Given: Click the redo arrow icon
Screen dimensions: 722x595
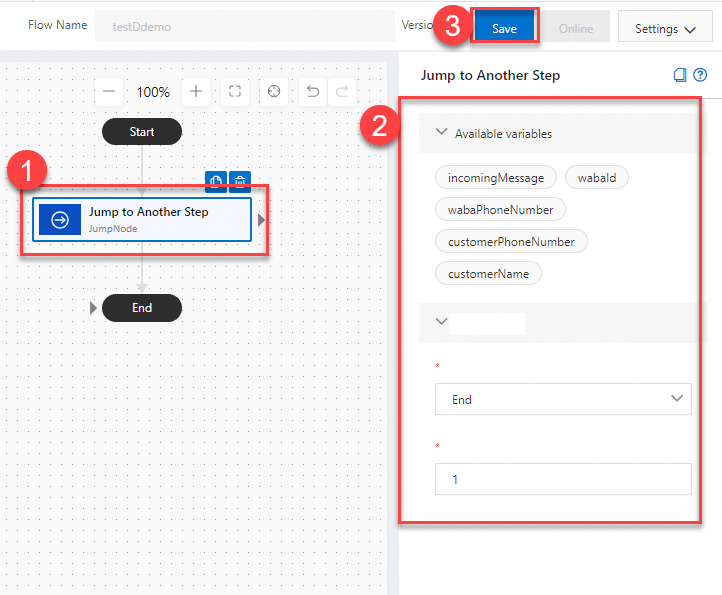Looking at the screenshot, I should (342, 92).
